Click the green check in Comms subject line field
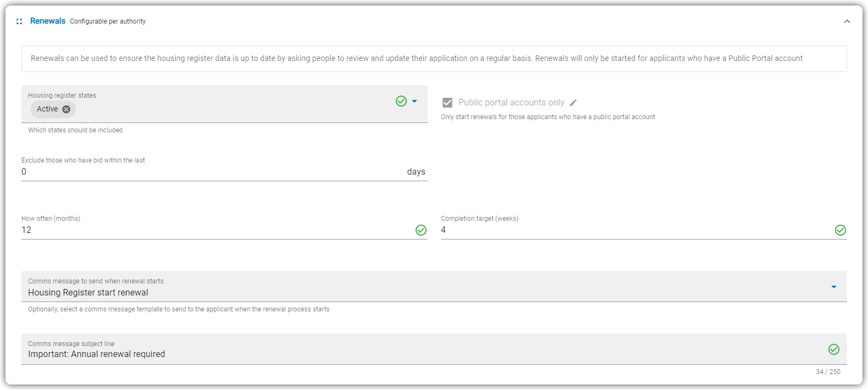Screen dimensions: 868x390 [834, 349]
